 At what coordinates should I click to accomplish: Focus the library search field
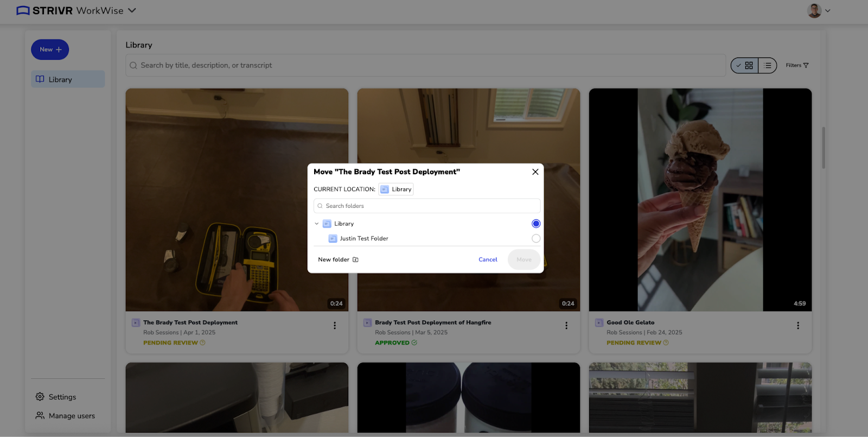click(x=425, y=65)
